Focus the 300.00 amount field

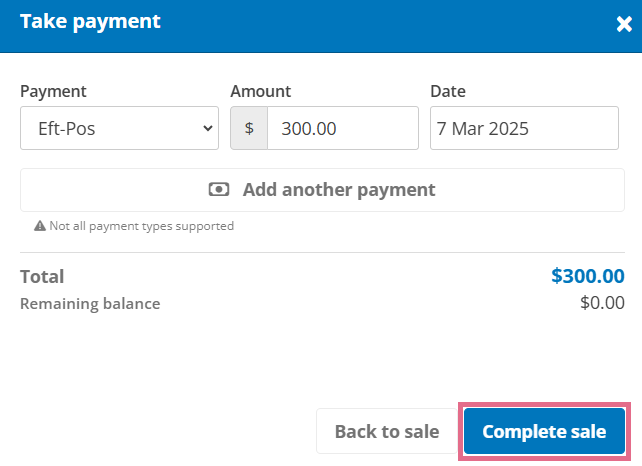point(343,128)
